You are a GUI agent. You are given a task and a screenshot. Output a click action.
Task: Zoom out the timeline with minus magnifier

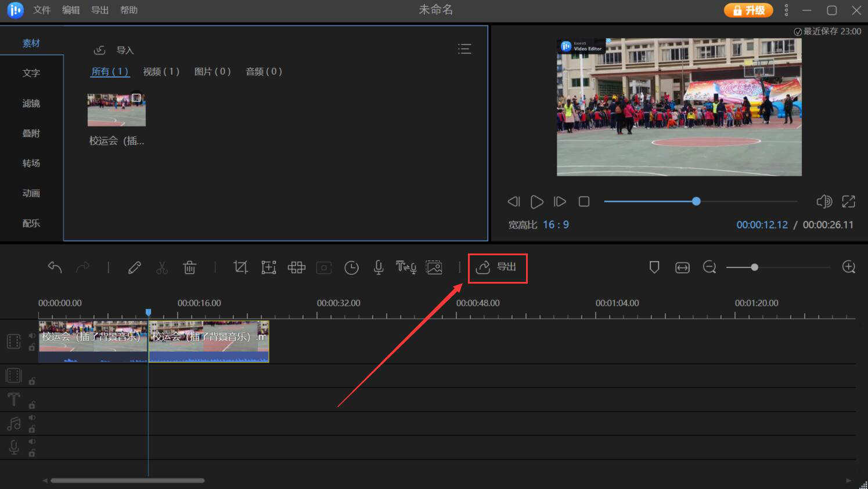(709, 267)
